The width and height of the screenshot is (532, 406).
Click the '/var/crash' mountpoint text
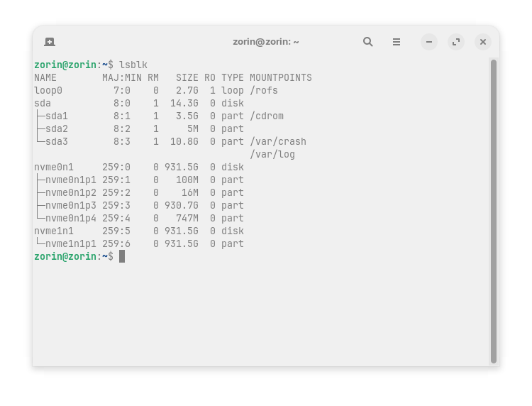[278, 141]
